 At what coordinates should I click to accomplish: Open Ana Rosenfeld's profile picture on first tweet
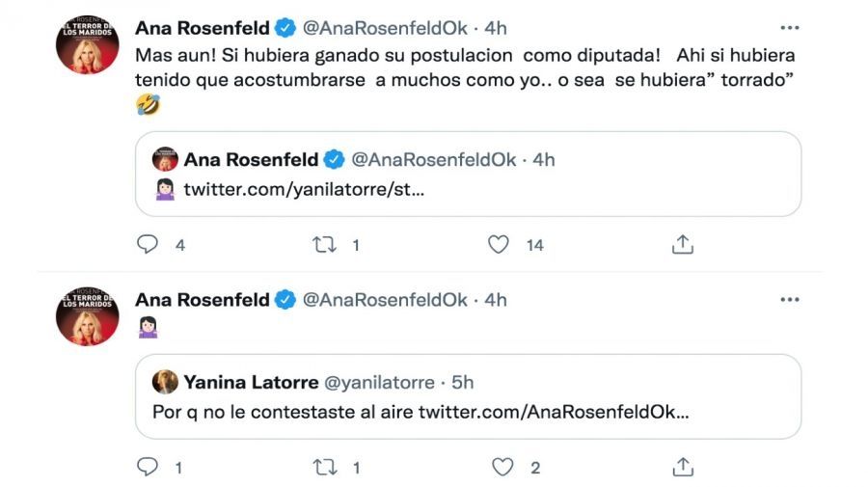pos(88,45)
